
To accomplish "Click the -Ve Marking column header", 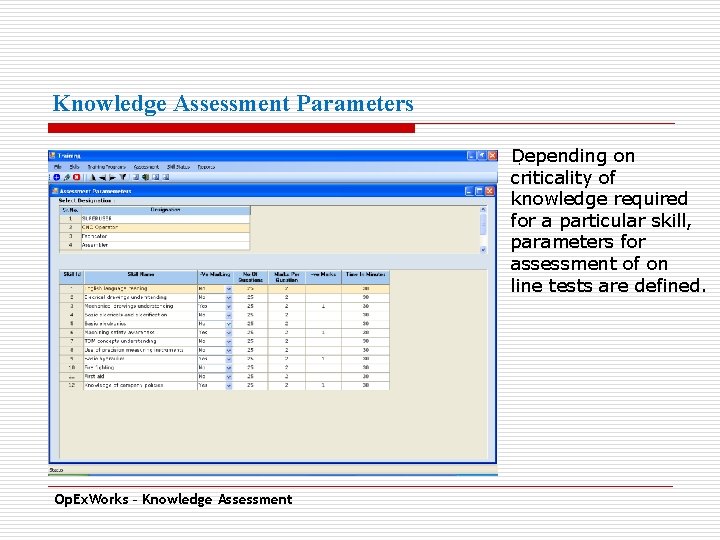I will click(215, 277).
